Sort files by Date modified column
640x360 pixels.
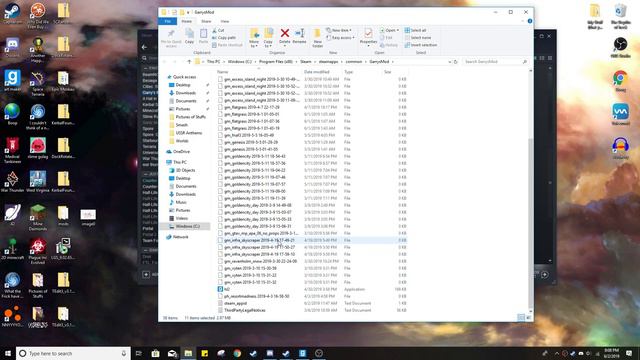point(316,72)
